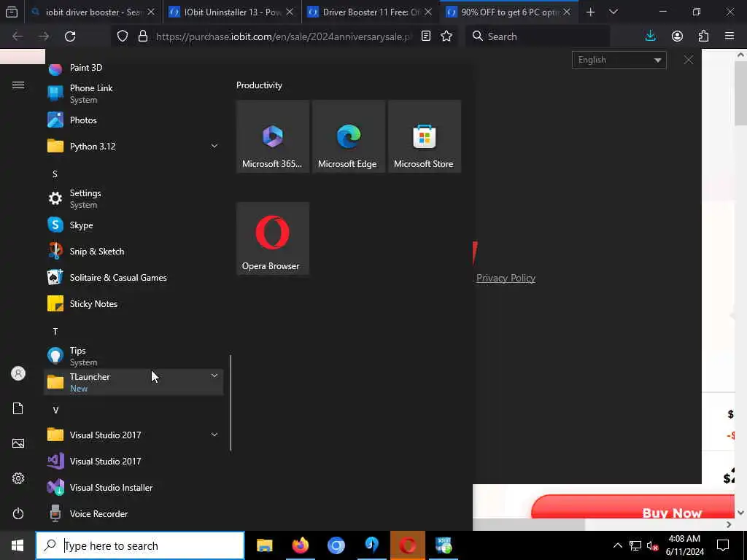The image size is (747, 560).
Task: Open the browser downloads panel
Action: [x=650, y=36]
